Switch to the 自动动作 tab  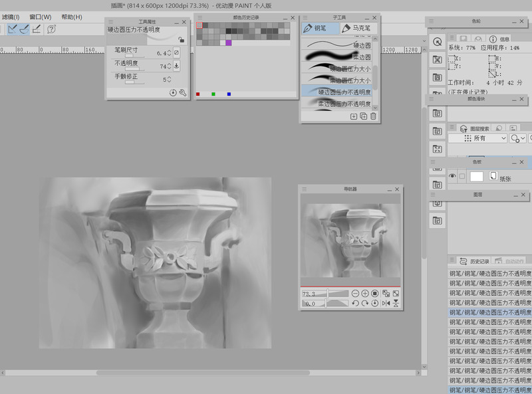coord(509,261)
